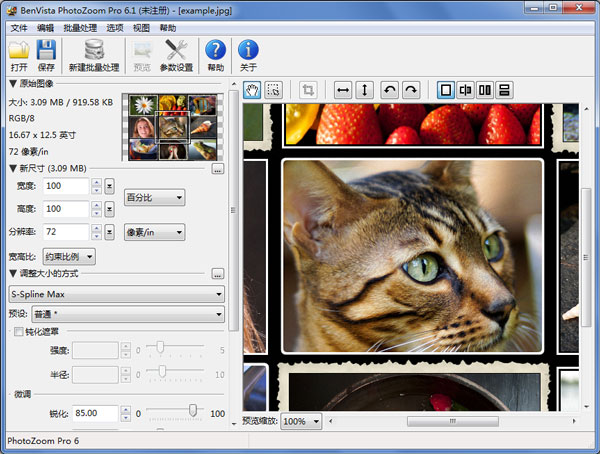Click the preview vertical scrollbar thumb
This screenshot has width=600, height=454.
pyautogui.click(x=586, y=257)
